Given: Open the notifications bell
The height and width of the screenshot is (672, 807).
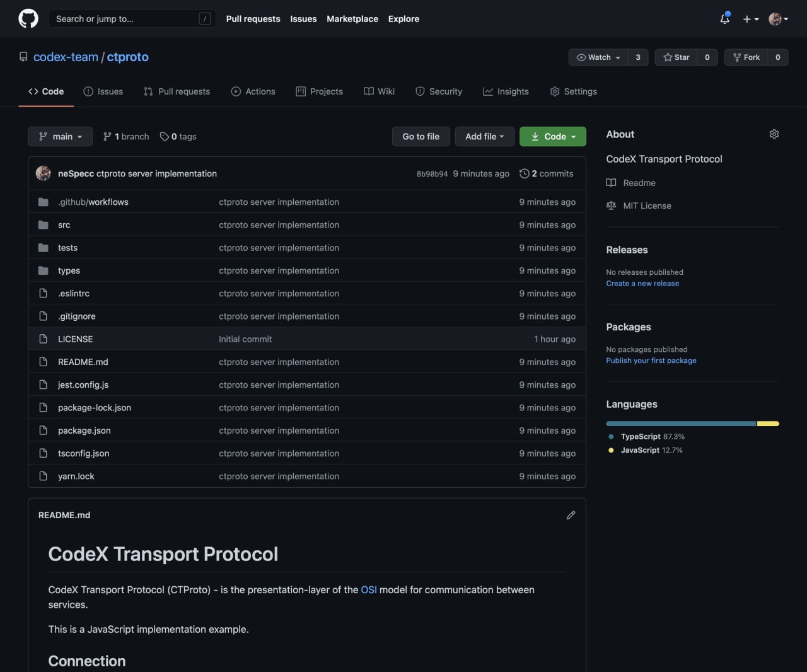Looking at the screenshot, I should [725, 19].
